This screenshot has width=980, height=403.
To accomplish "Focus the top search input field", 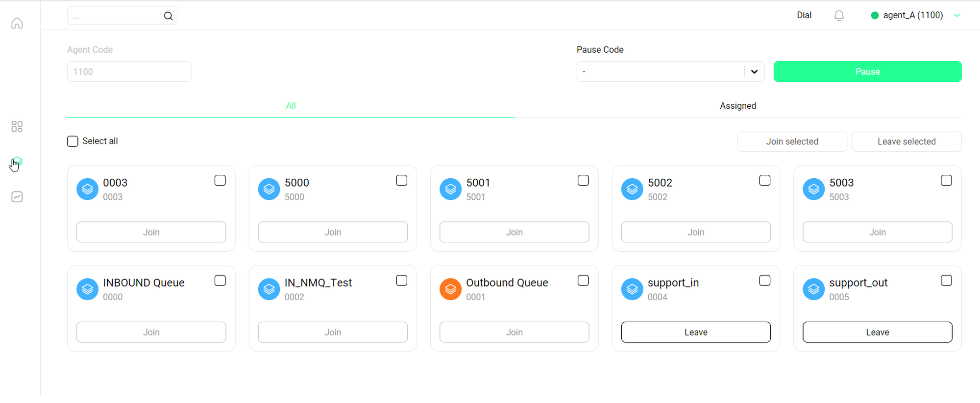I will (x=115, y=16).
